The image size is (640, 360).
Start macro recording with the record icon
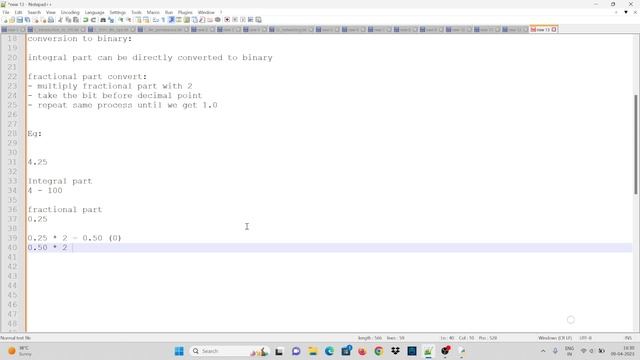(x=227, y=20)
